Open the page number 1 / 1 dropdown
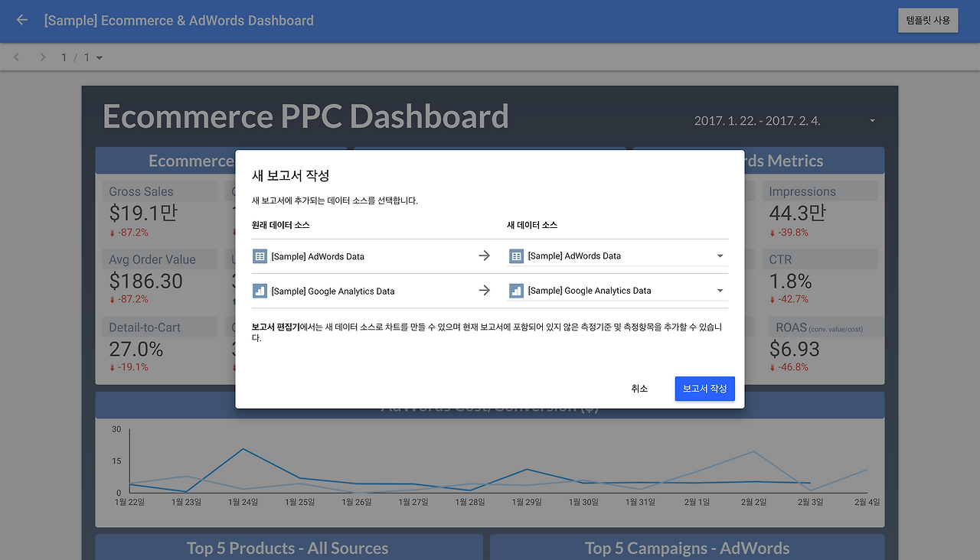980x560 pixels. [82, 57]
